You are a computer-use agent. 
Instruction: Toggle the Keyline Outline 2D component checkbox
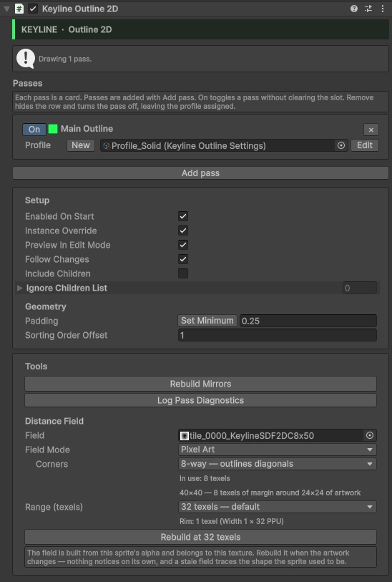pyautogui.click(x=33, y=9)
